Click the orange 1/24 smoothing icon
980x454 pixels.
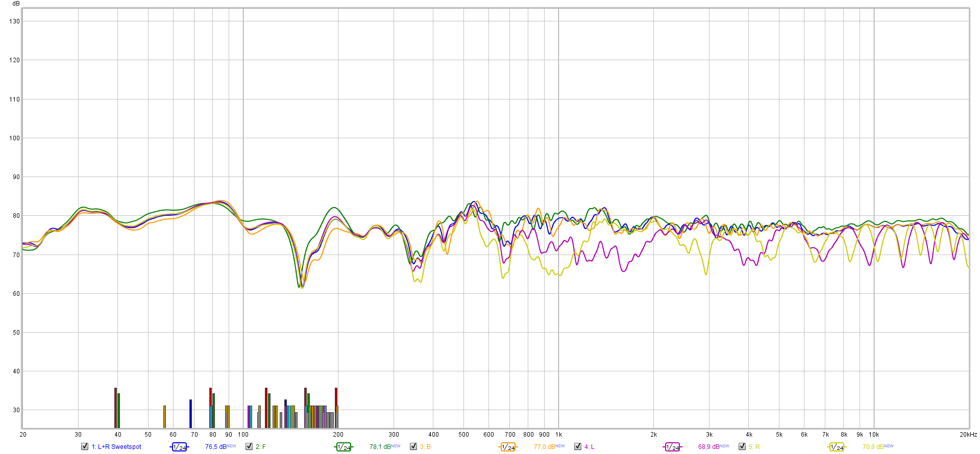point(508,447)
